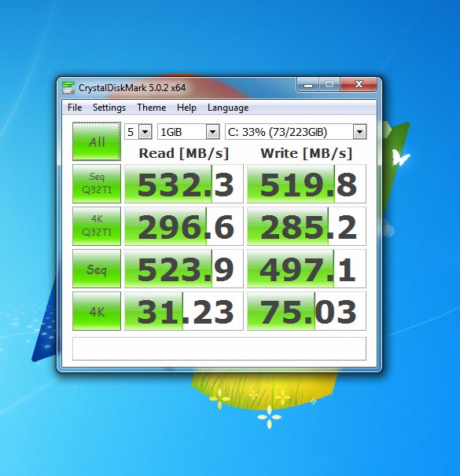This screenshot has width=460, height=476.
Task: Open the Theme menu
Action: [x=151, y=108]
